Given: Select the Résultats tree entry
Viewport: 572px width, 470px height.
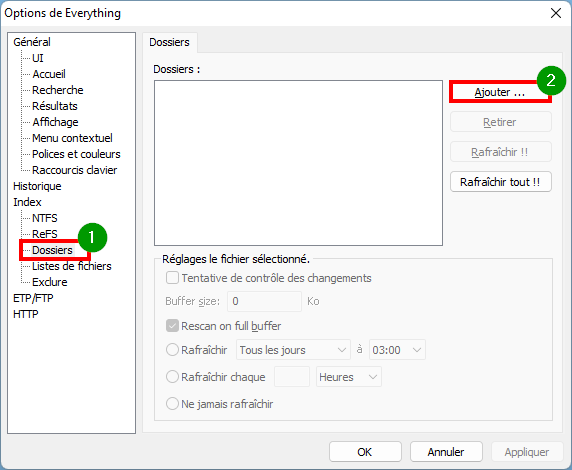Looking at the screenshot, I should (x=55, y=106).
